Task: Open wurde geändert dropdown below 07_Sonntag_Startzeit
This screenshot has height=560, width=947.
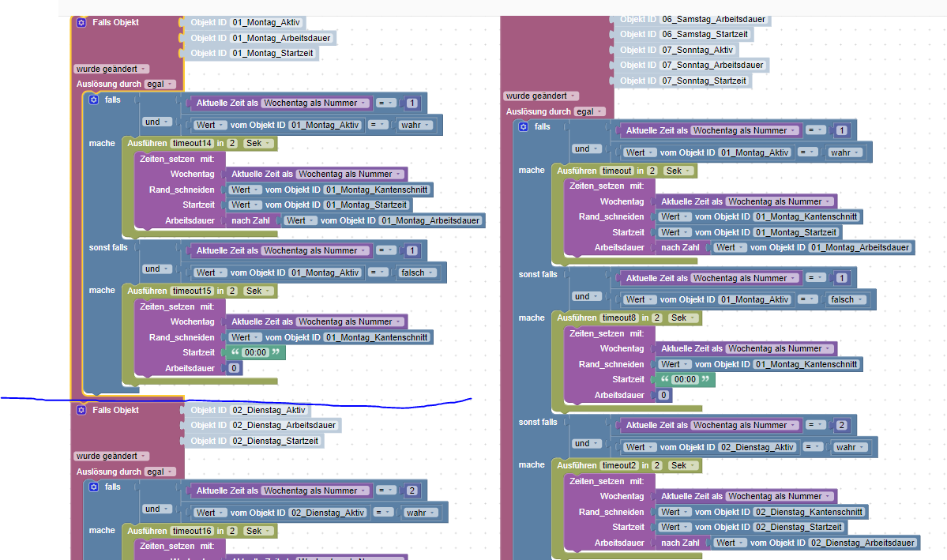Action: click(541, 96)
